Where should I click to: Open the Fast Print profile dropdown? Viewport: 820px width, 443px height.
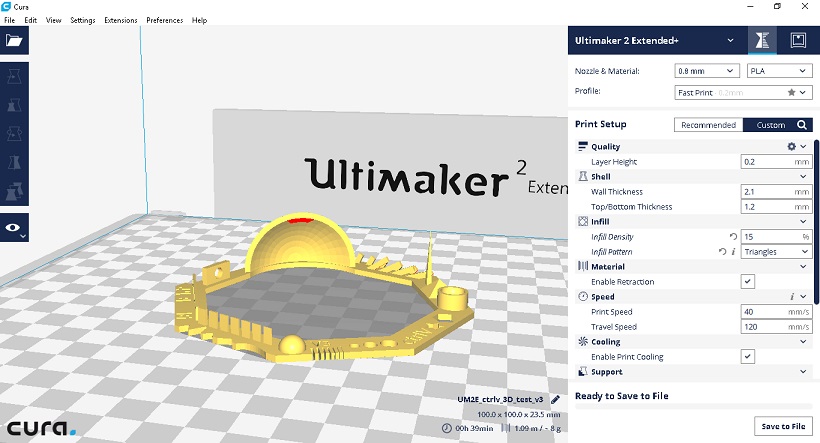pyautogui.click(x=743, y=92)
